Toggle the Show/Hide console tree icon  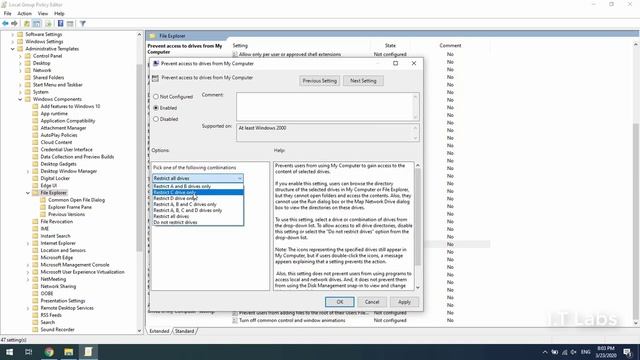click(37, 24)
